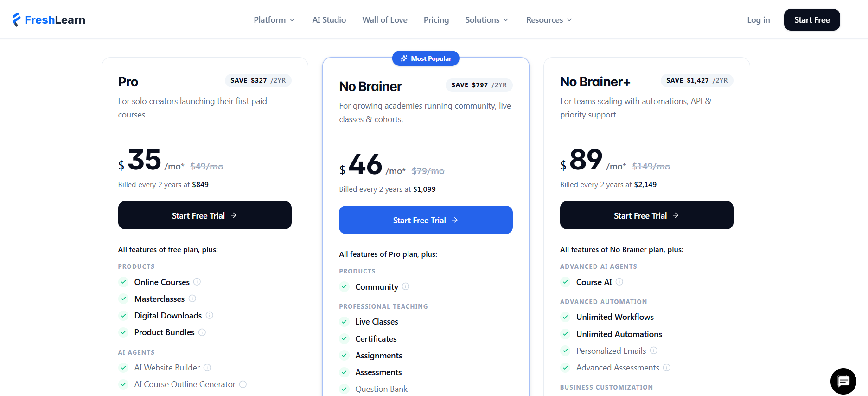Click info icon beside AI Website Builder
The image size is (868, 396).
pos(207,368)
